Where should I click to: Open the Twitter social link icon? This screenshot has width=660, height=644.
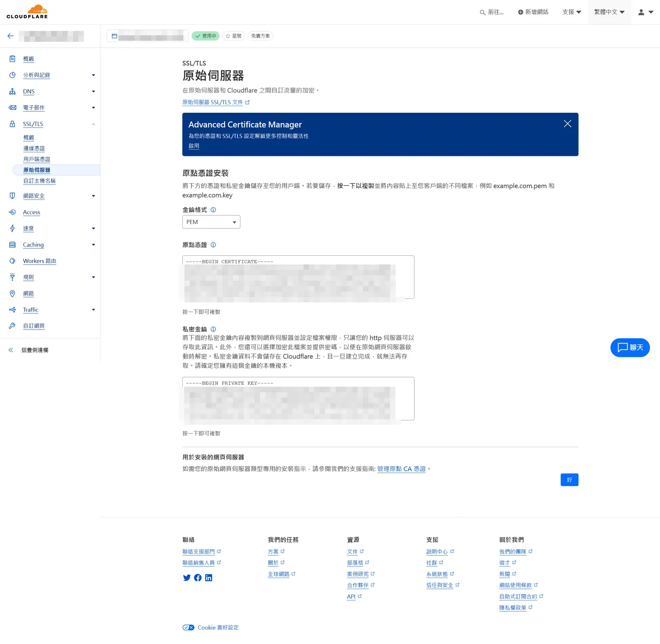point(187,578)
